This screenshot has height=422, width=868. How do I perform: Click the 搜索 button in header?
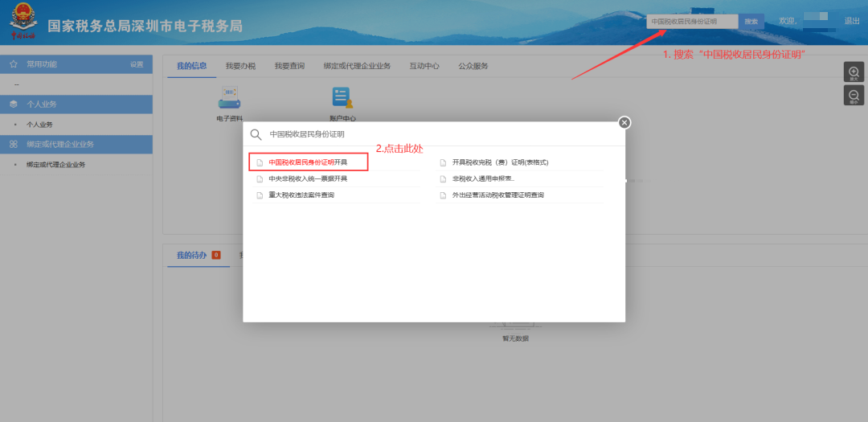[x=751, y=22]
